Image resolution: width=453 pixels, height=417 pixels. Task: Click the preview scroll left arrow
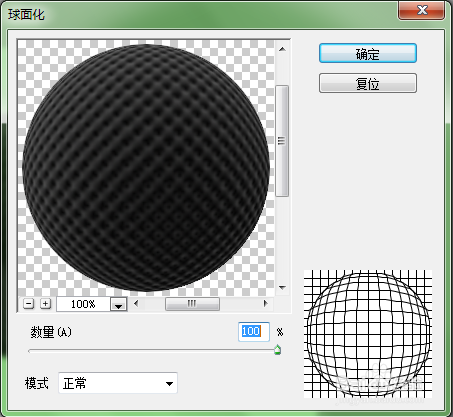click(x=136, y=304)
